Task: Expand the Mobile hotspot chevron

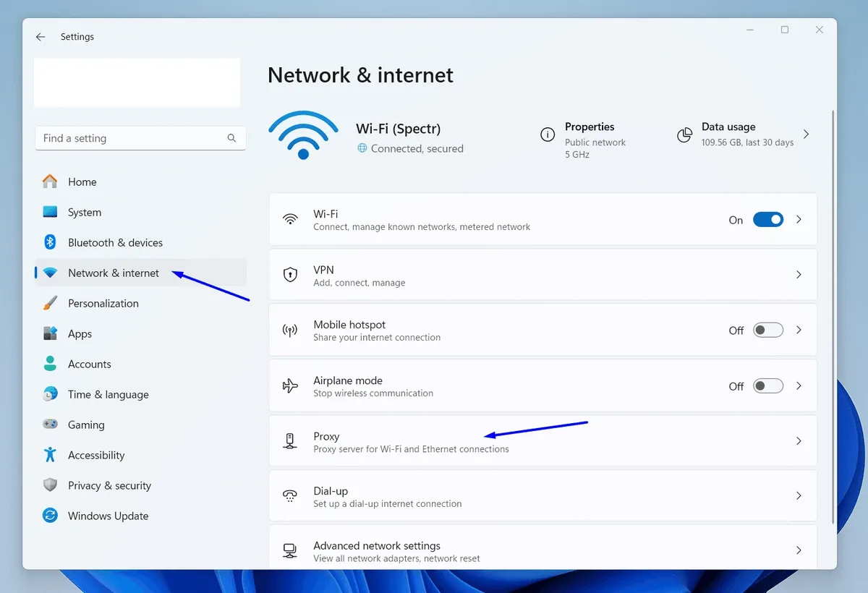Action: point(799,330)
